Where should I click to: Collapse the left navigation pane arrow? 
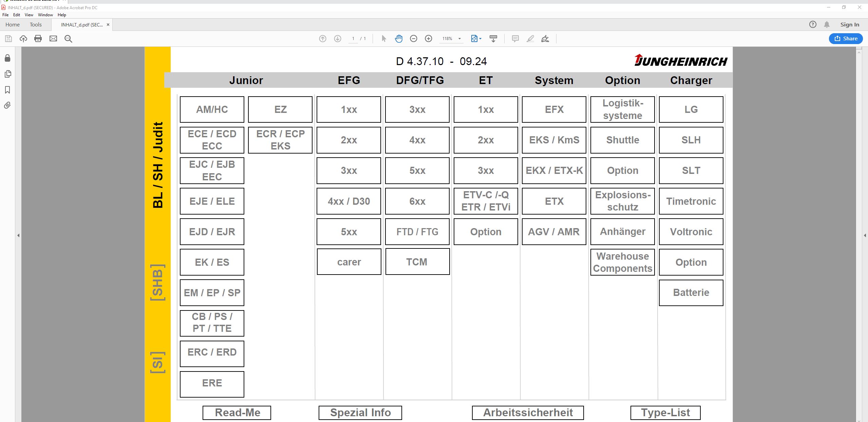(x=18, y=235)
